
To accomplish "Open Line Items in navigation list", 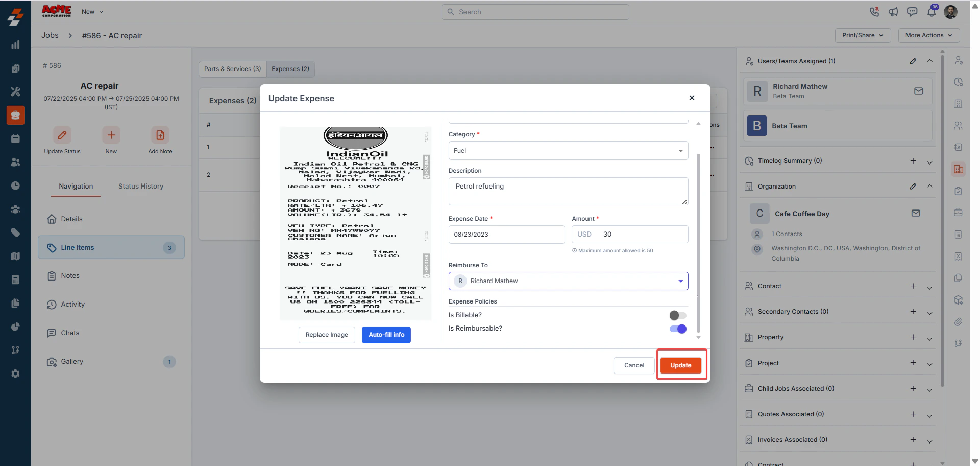I will (x=111, y=247).
